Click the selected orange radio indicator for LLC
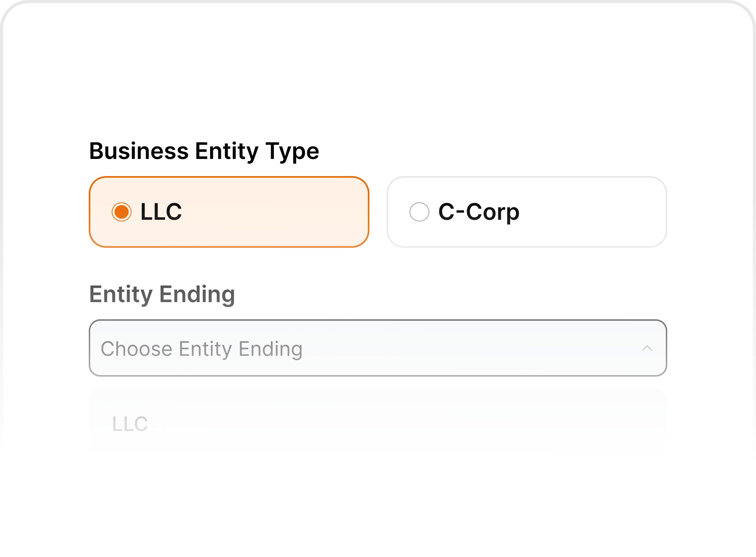 [x=121, y=212]
